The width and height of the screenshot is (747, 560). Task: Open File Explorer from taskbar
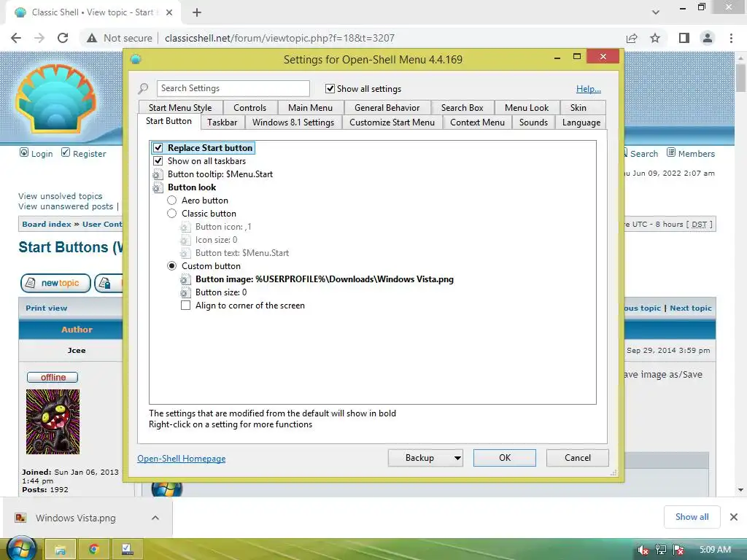point(61,550)
